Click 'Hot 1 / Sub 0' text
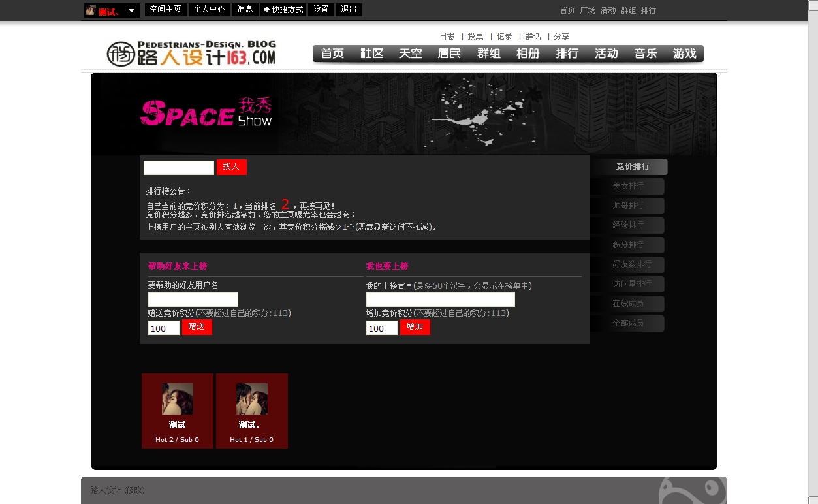 (x=252, y=440)
